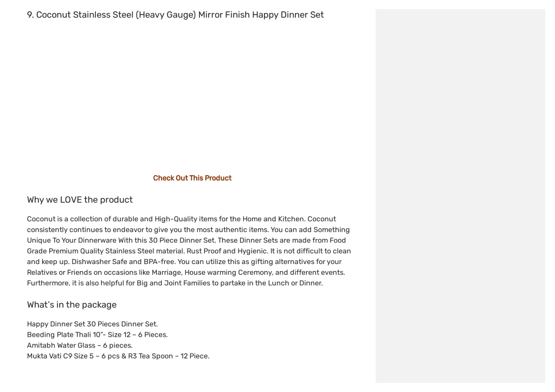Click the text Dishwasher Safe and BPA-free

[123, 262]
